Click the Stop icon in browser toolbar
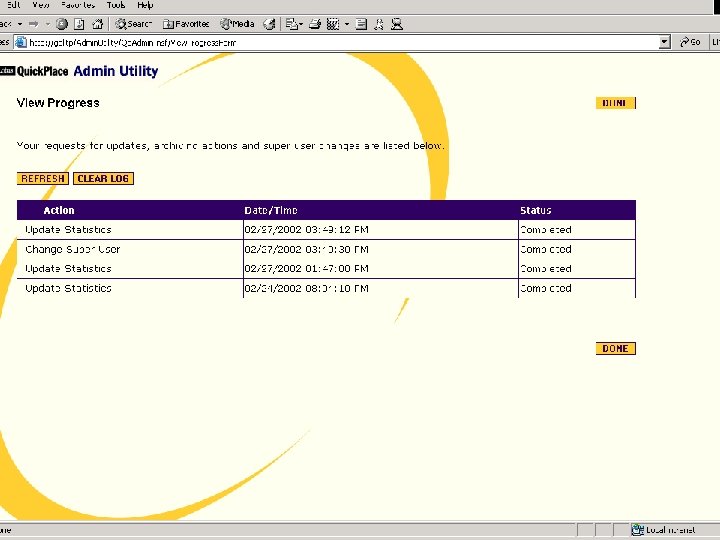This screenshot has height=540, width=720. (x=63, y=24)
